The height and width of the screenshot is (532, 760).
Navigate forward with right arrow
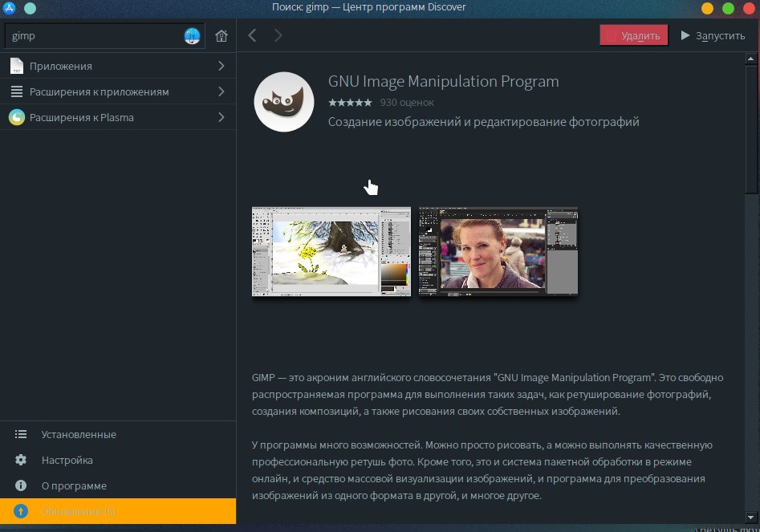coord(278,35)
